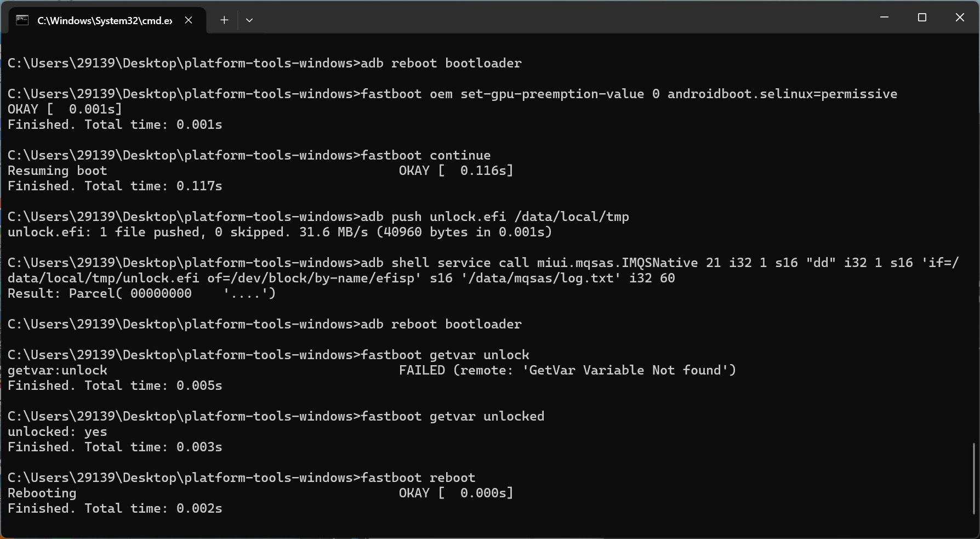The width and height of the screenshot is (980, 539).
Task: Click the cmd terminal icon in the tab
Action: (x=22, y=20)
